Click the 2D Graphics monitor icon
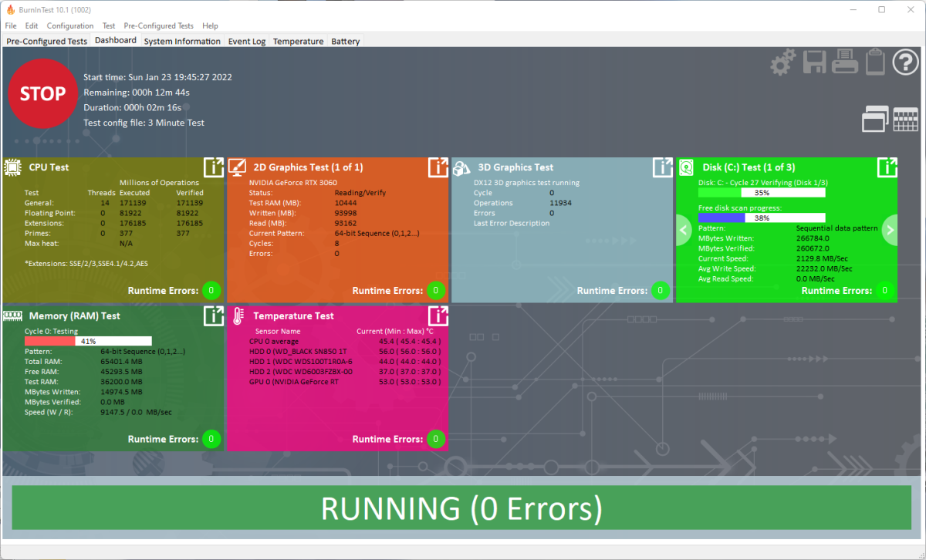The image size is (926, 560). (x=238, y=167)
